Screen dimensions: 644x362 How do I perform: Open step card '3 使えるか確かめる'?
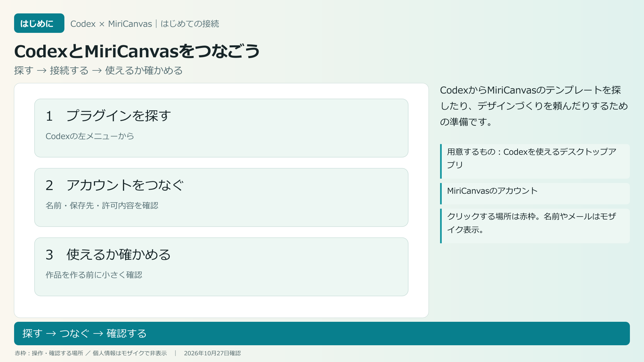(x=221, y=267)
